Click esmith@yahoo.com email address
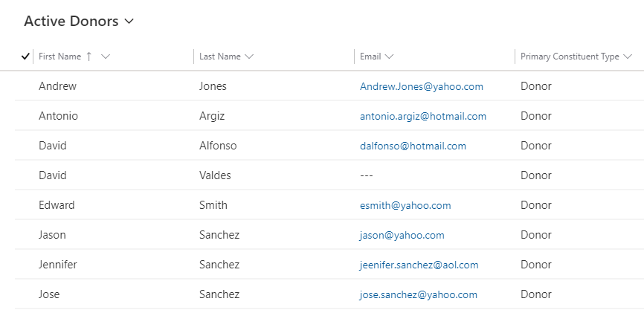This screenshot has width=644, height=310. 405,205
